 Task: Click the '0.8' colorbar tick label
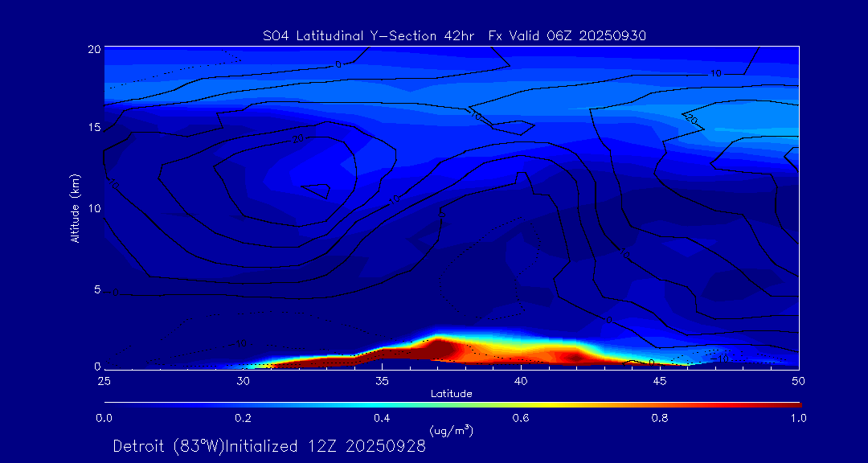660,418
